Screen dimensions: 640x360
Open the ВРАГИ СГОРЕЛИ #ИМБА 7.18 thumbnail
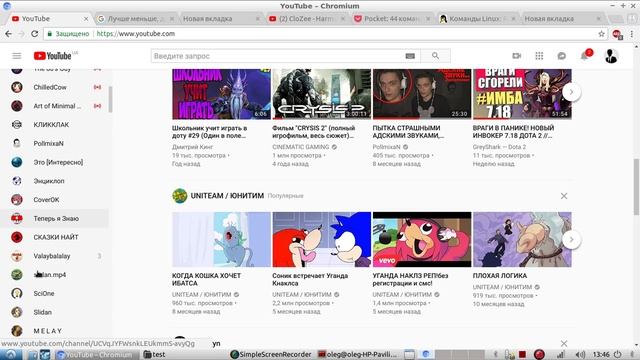(522, 94)
